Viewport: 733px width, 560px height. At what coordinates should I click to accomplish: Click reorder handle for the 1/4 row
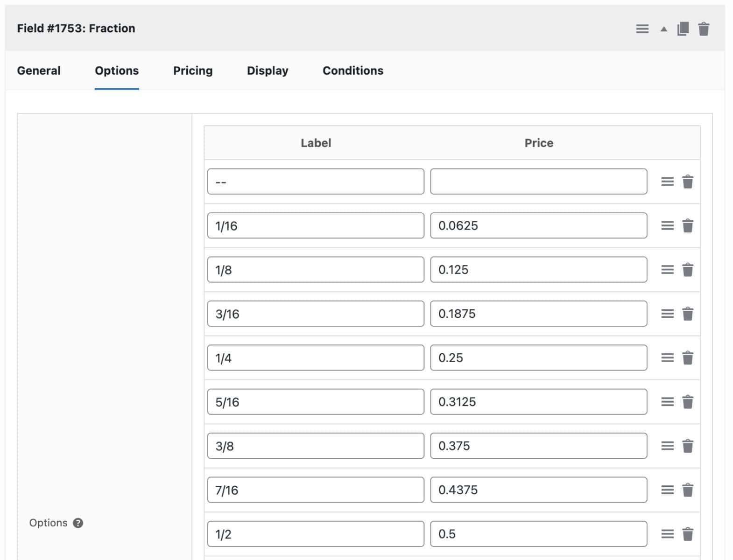(668, 357)
